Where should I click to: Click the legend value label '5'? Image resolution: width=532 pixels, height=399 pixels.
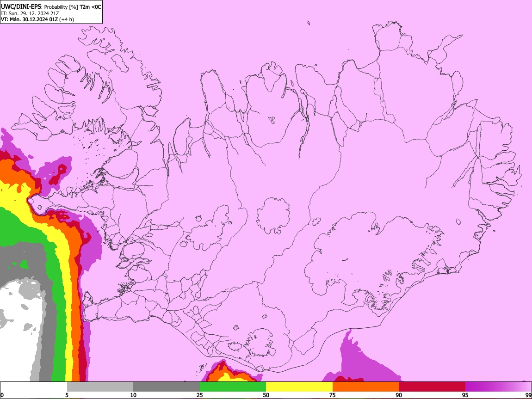pyautogui.click(x=67, y=395)
